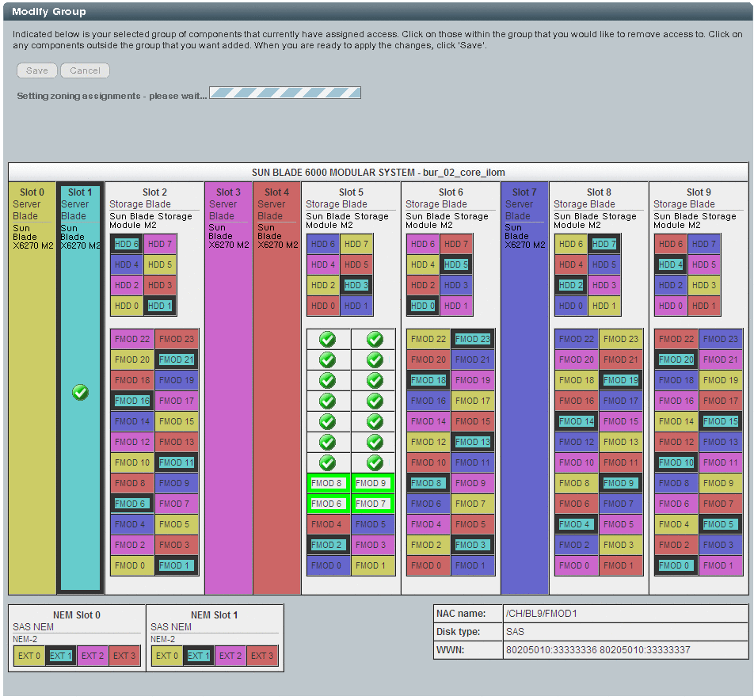Toggle FMOD 18 in Slot 6

pyautogui.click(x=428, y=380)
